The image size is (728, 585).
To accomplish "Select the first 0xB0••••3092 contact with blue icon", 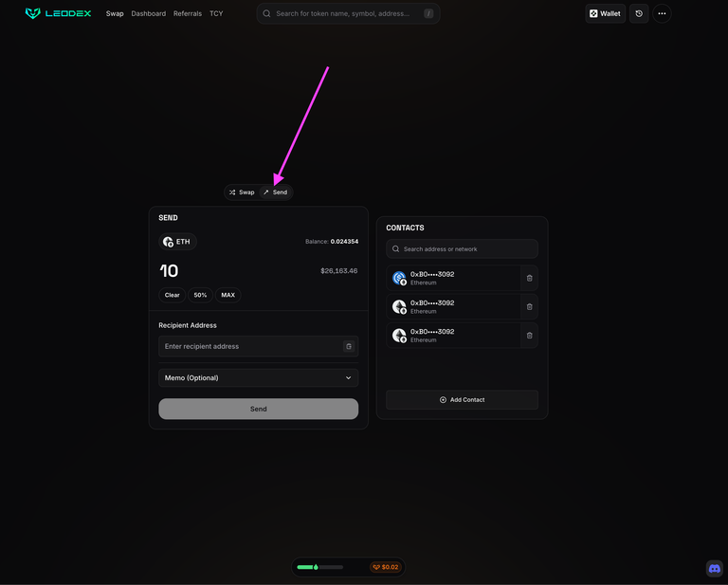I will pos(453,278).
